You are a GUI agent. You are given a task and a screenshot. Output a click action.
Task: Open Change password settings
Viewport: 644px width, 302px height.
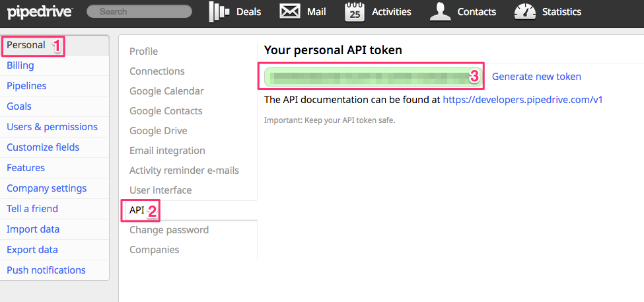169,230
